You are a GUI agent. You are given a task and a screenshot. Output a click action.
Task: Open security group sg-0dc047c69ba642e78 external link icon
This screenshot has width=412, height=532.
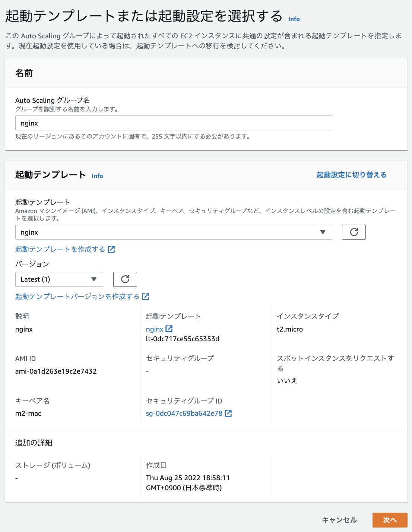click(x=228, y=413)
